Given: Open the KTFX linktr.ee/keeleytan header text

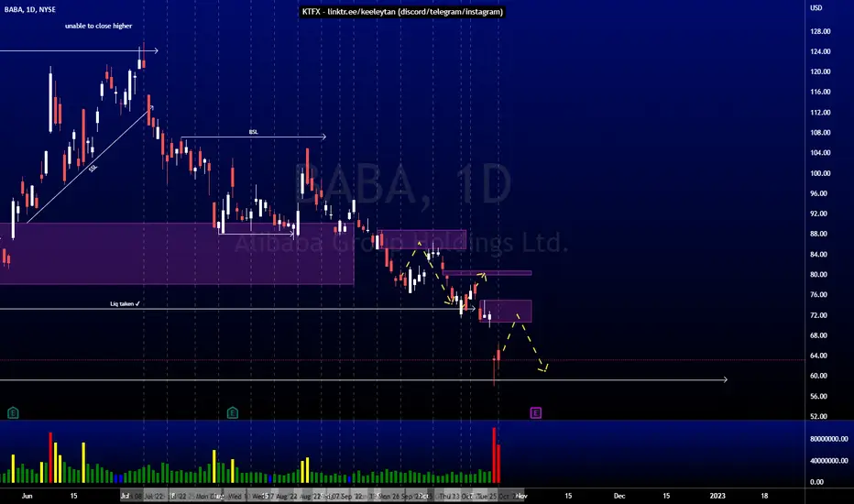Looking at the screenshot, I should (x=402, y=11).
